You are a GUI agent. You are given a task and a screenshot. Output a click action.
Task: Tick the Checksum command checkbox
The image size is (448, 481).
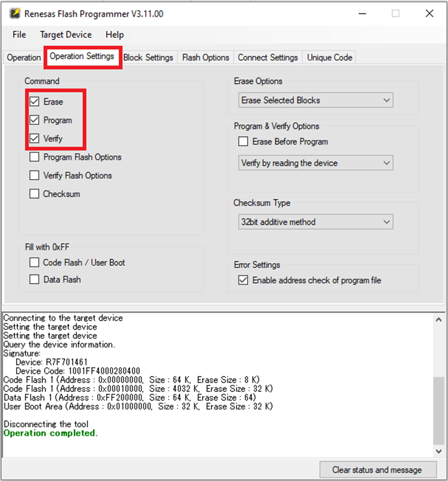(34, 194)
